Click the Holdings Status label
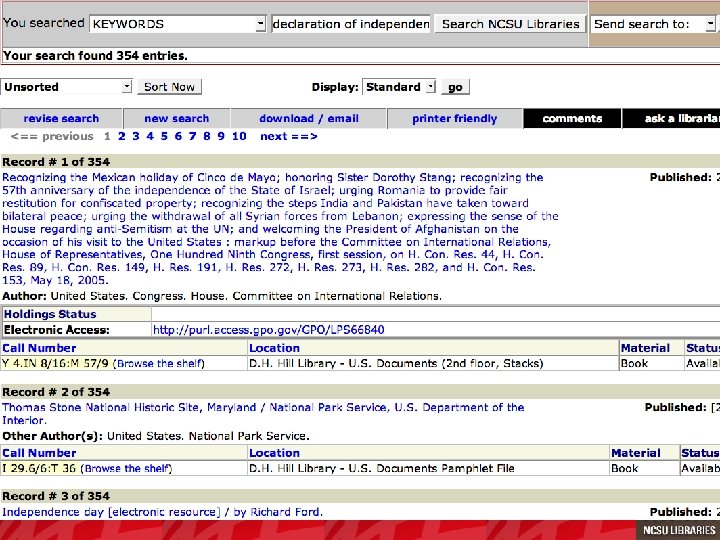The width and height of the screenshot is (720, 540). pos(50,314)
